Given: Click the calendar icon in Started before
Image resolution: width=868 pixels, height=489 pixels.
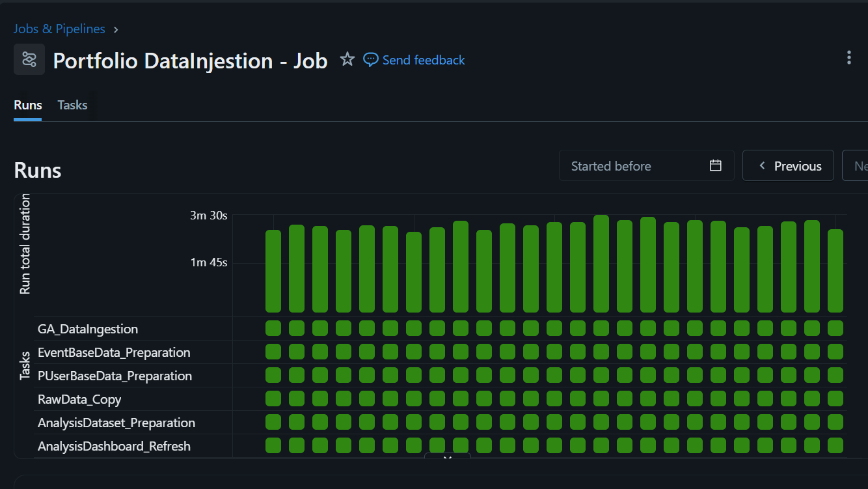Looking at the screenshot, I should coord(715,165).
